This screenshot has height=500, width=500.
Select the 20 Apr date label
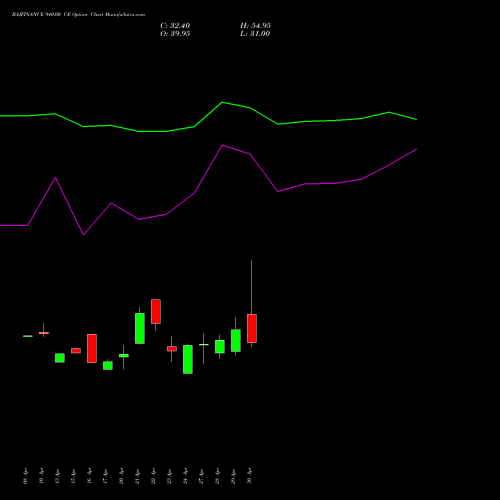(122, 476)
